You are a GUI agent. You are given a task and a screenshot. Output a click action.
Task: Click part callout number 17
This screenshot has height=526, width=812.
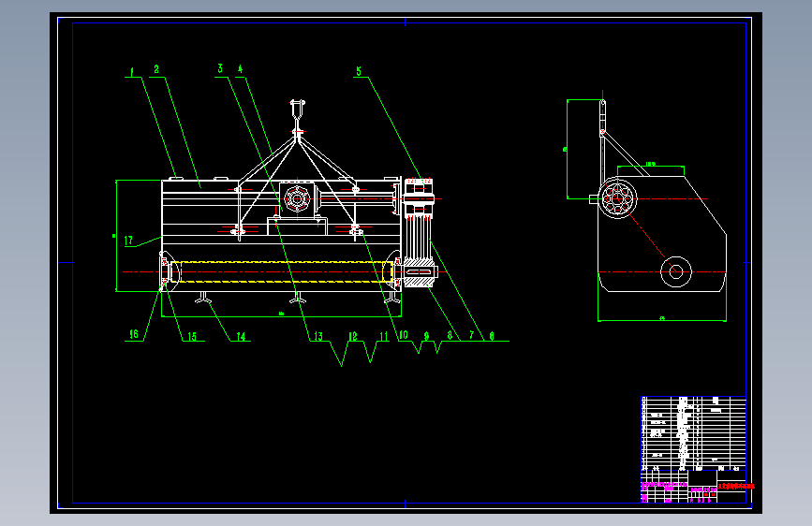(x=129, y=241)
